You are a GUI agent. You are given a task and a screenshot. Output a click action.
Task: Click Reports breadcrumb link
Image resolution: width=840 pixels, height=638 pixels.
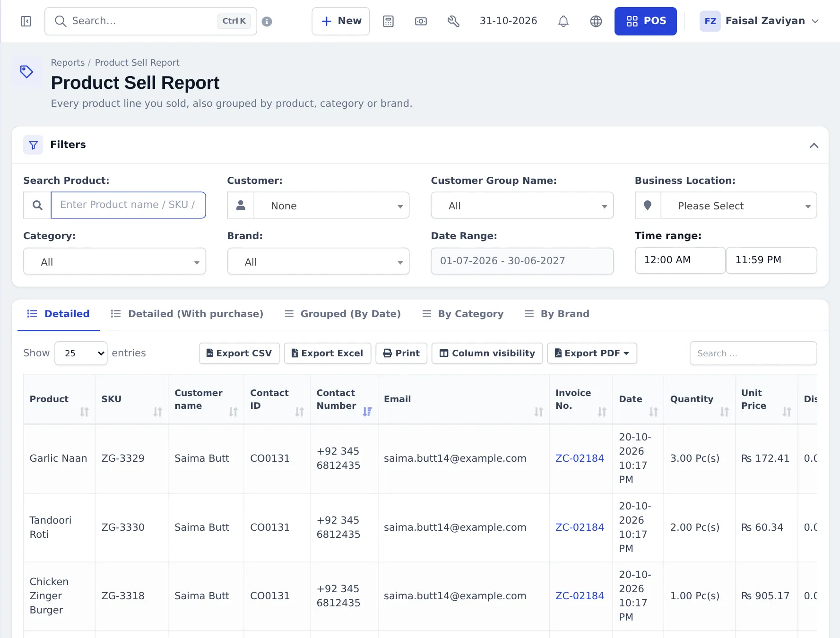(68, 62)
